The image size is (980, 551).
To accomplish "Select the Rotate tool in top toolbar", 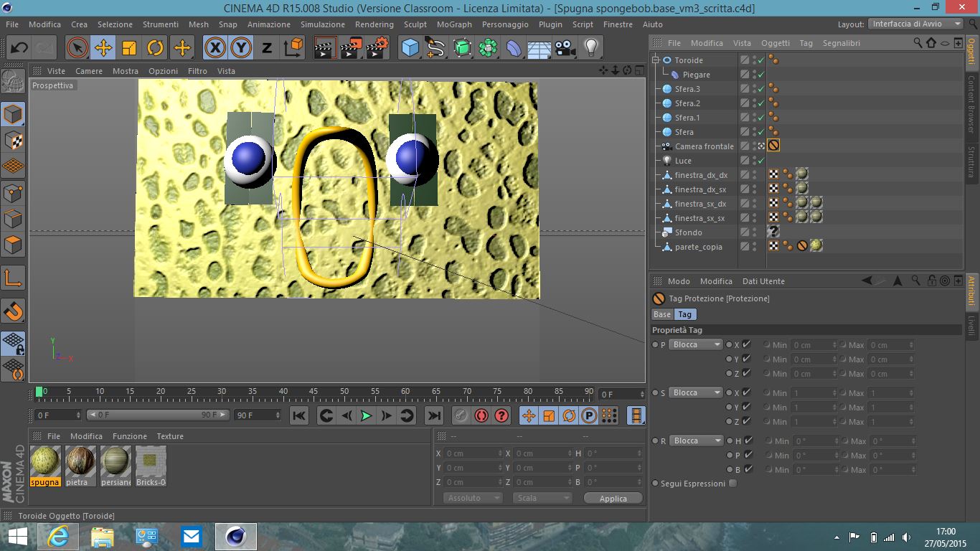I will click(x=155, y=48).
